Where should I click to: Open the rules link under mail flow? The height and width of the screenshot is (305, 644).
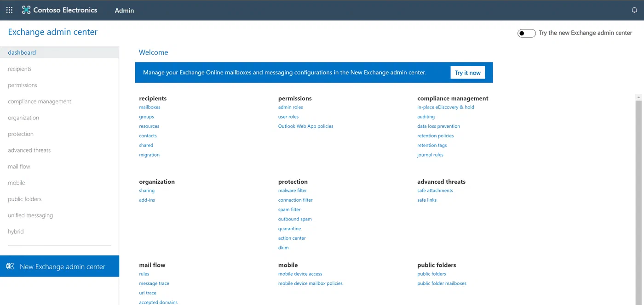coord(144,274)
